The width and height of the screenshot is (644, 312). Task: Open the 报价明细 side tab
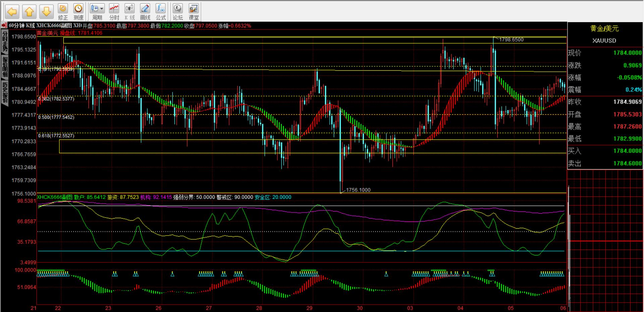(x=5, y=67)
